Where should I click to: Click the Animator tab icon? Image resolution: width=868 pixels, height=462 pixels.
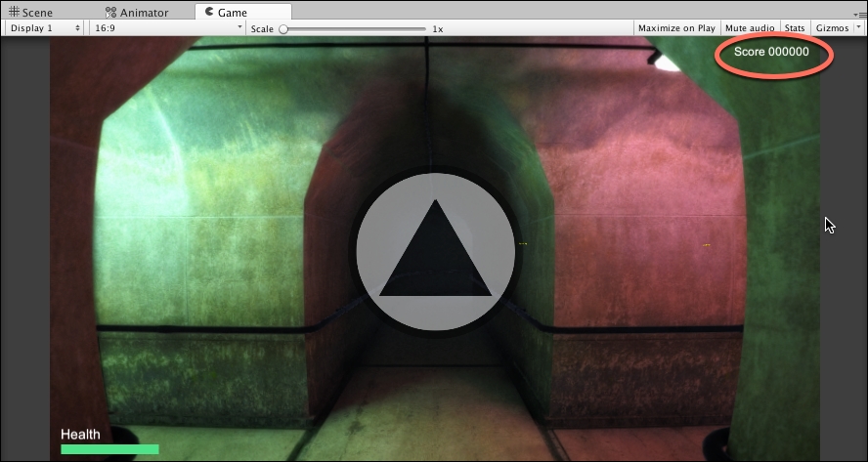coord(111,12)
